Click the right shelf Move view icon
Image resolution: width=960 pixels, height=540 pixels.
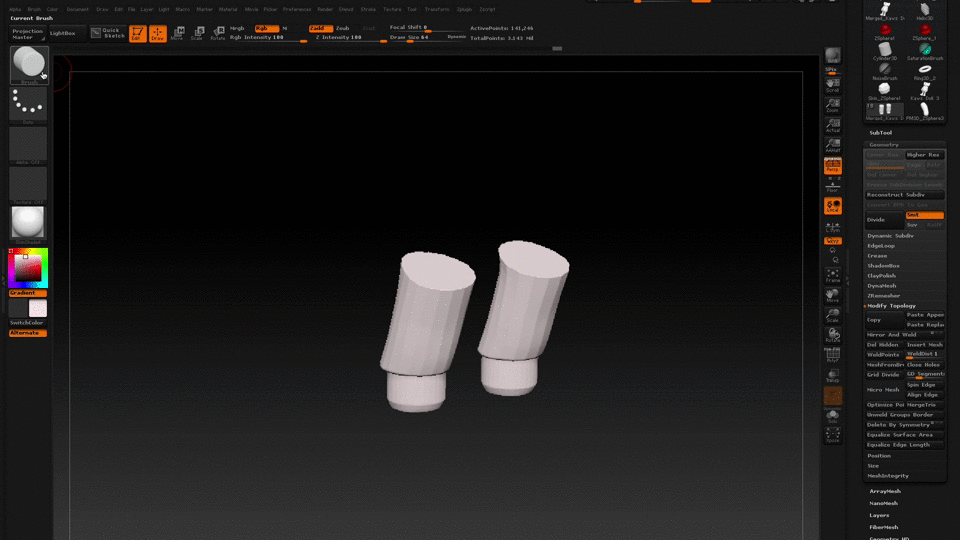click(x=833, y=296)
